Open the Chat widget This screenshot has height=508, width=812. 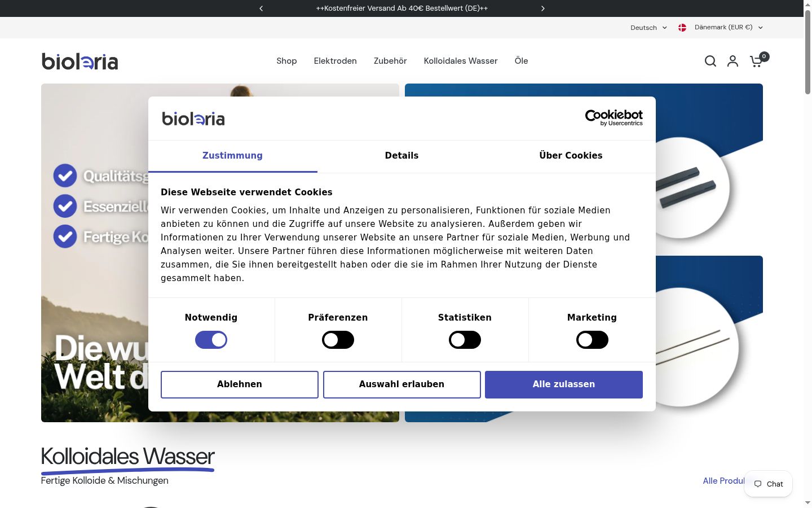[x=768, y=484]
